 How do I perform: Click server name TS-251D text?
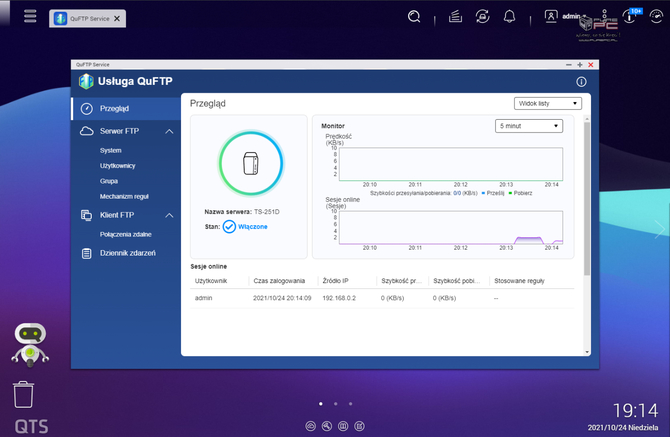coord(267,211)
